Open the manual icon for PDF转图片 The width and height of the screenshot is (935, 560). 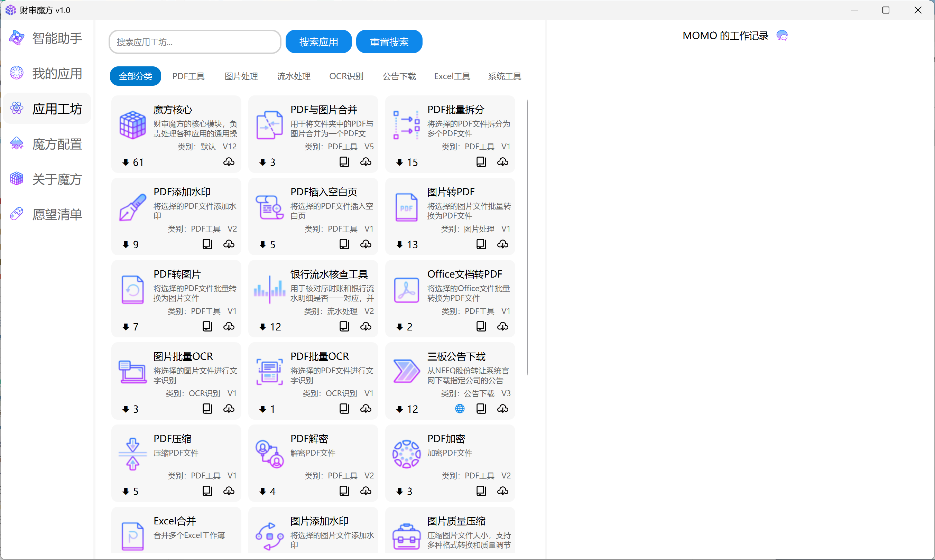click(207, 326)
